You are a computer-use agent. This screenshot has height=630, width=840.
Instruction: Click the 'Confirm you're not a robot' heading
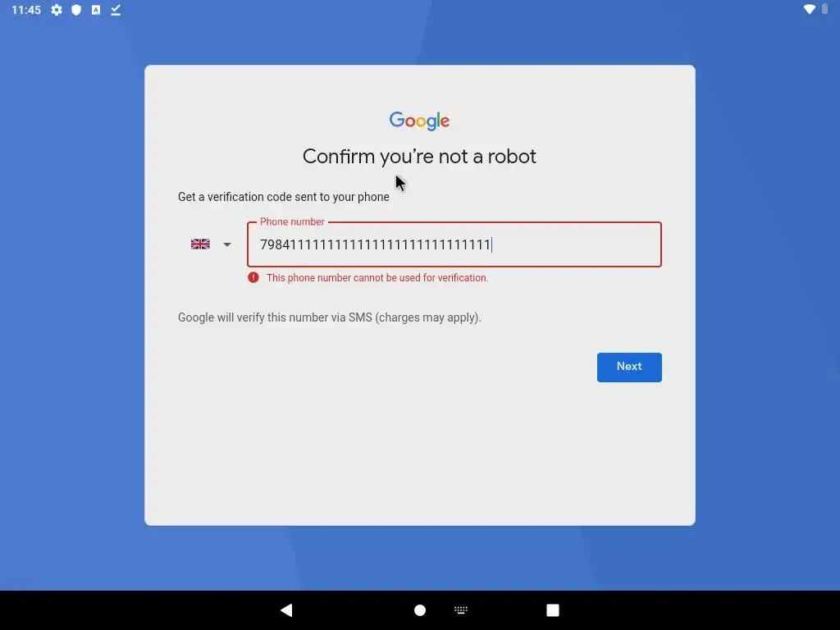click(419, 157)
